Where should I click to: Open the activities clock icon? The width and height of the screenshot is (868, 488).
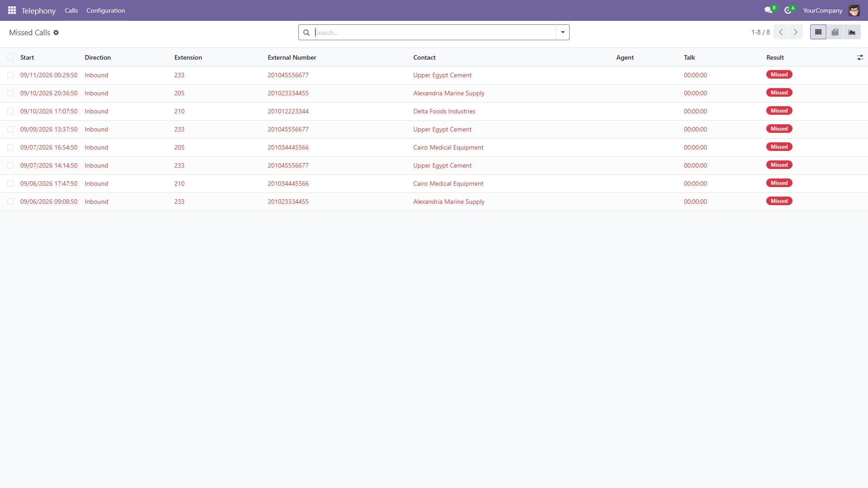tap(788, 10)
